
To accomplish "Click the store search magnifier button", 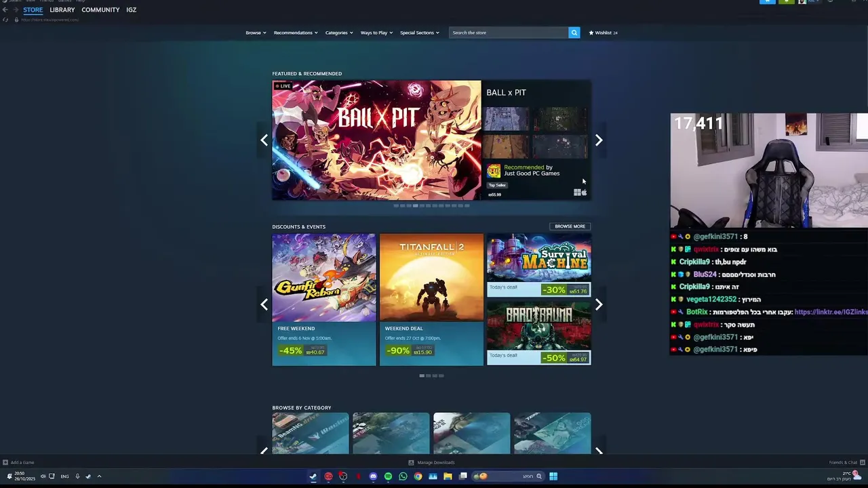I will (x=574, y=33).
